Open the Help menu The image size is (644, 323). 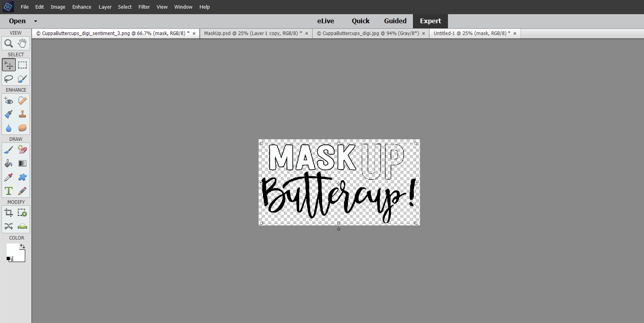coord(205,7)
